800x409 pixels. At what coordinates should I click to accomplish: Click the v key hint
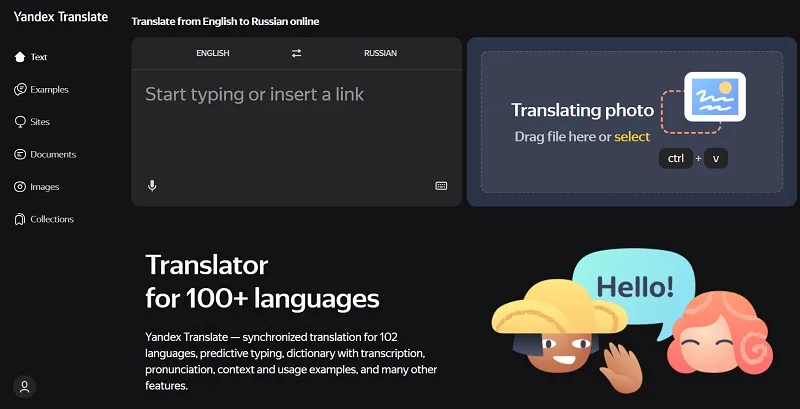[x=716, y=159]
